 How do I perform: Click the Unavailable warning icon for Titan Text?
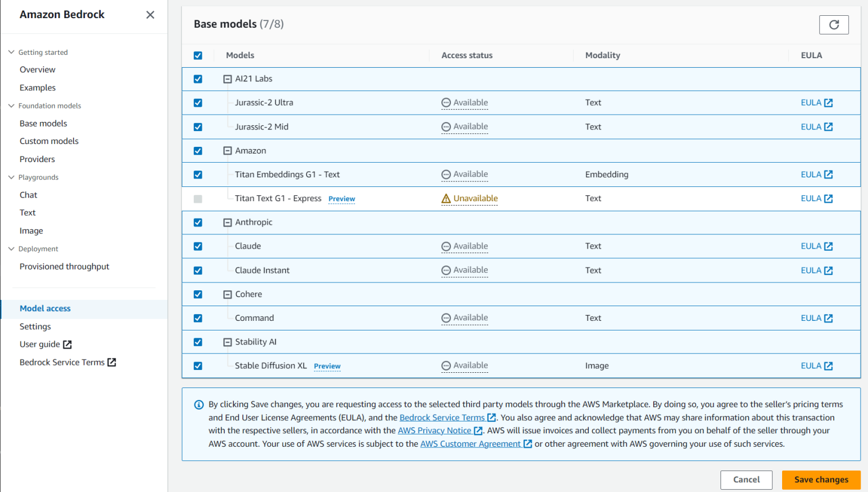click(446, 198)
